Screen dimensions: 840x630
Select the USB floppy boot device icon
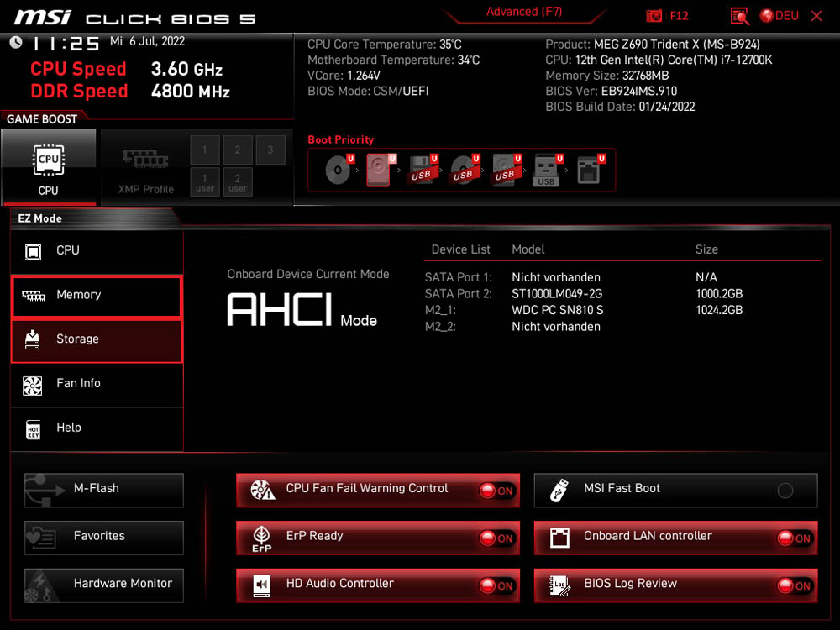click(422, 171)
